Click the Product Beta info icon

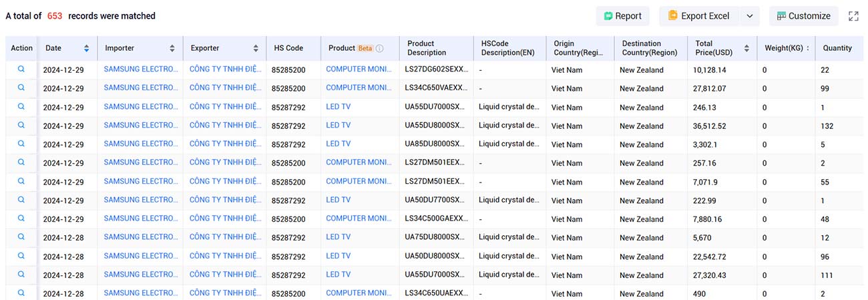(x=380, y=48)
